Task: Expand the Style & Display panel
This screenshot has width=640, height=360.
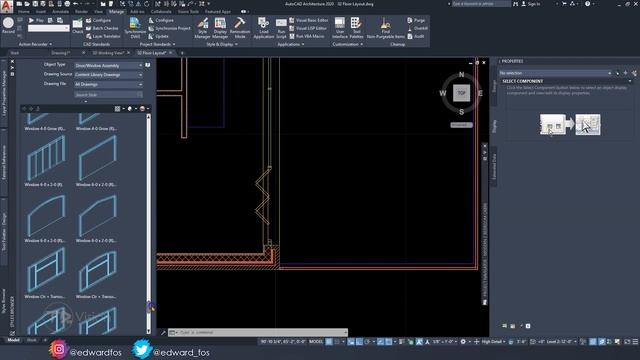Action: coord(222,44)
